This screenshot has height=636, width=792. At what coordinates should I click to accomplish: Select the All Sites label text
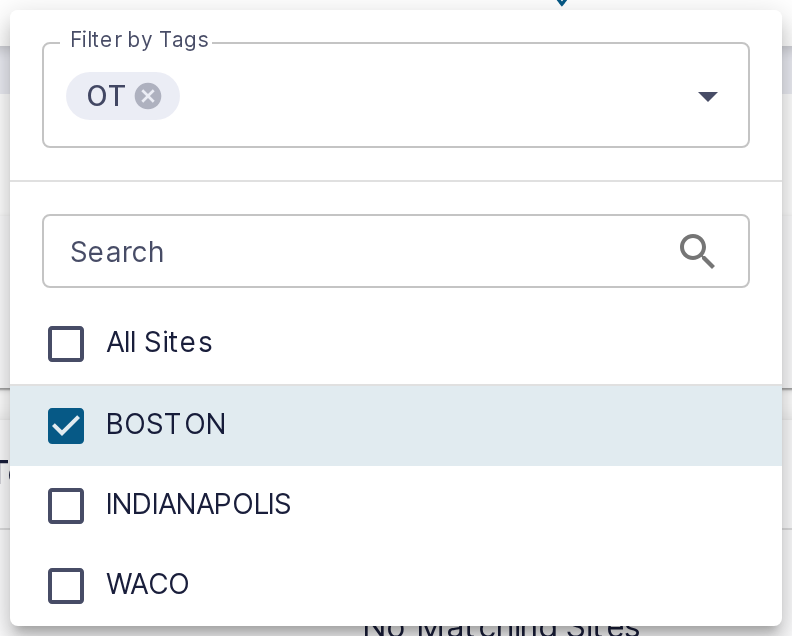159,342
